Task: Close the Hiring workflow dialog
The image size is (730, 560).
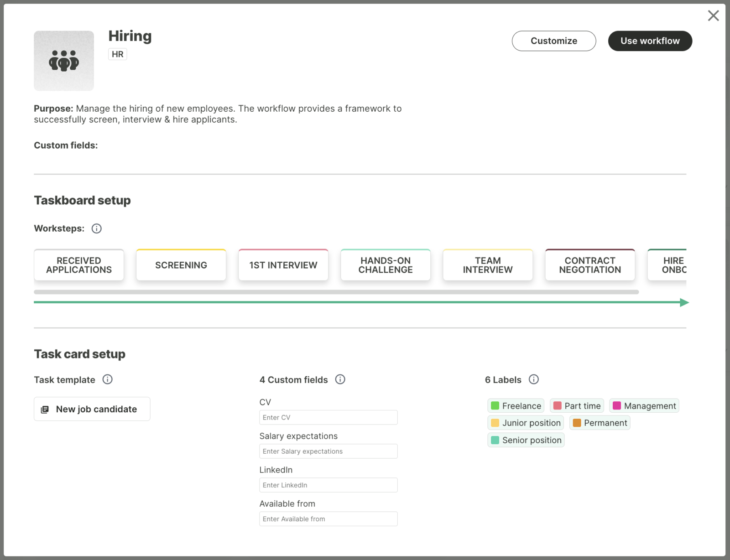Action: [713, 16]
